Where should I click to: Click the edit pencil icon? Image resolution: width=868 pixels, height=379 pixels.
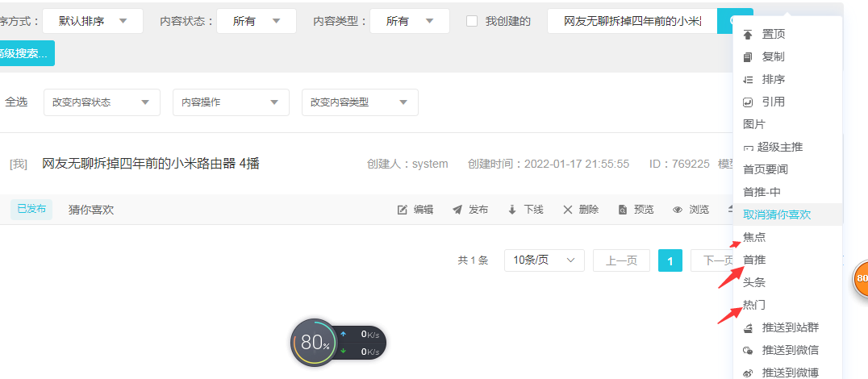(x=403, y=210)
